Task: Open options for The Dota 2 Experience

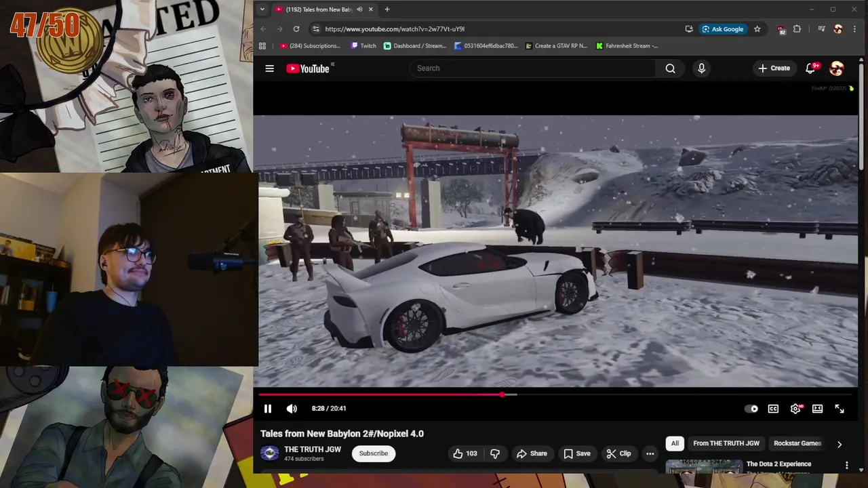Action: (x=846, y=465)
